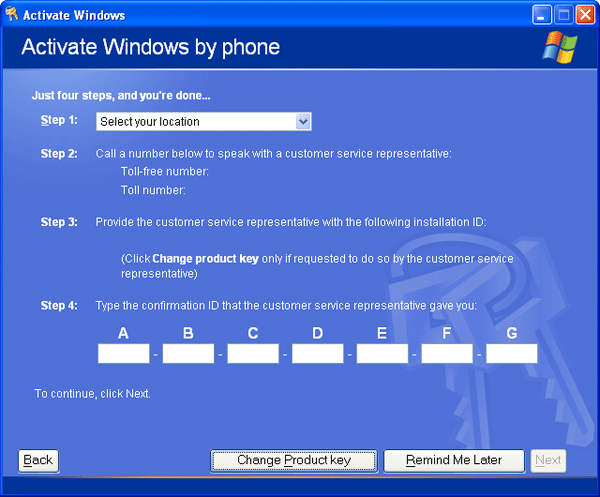Click the 'Step 4:' label
600x497 pixels.
59,306
